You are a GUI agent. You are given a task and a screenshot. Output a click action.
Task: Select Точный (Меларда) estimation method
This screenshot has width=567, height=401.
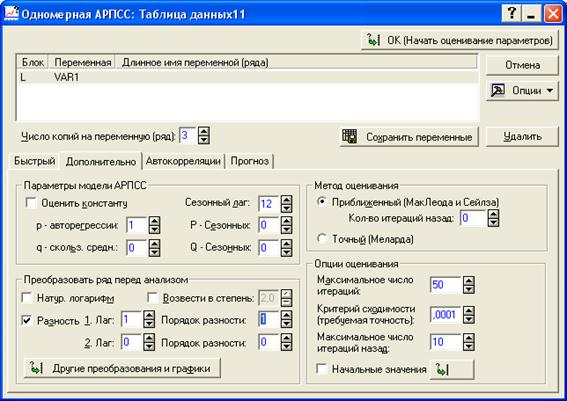[321, 239]
